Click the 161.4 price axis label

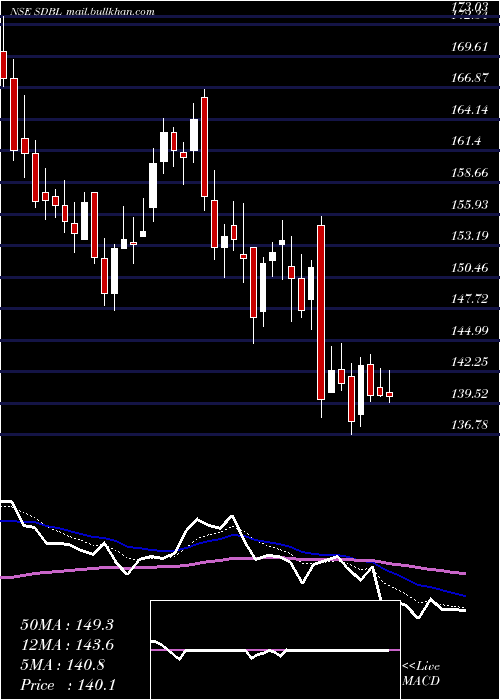466,141
